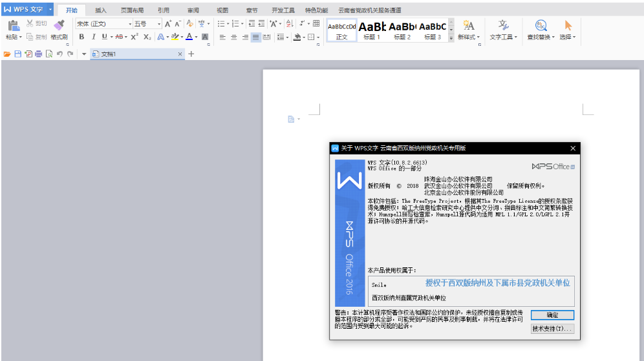Expand the paste options arrow
The height and width of the screenshot is (361, 644).
tap(21, 37)
